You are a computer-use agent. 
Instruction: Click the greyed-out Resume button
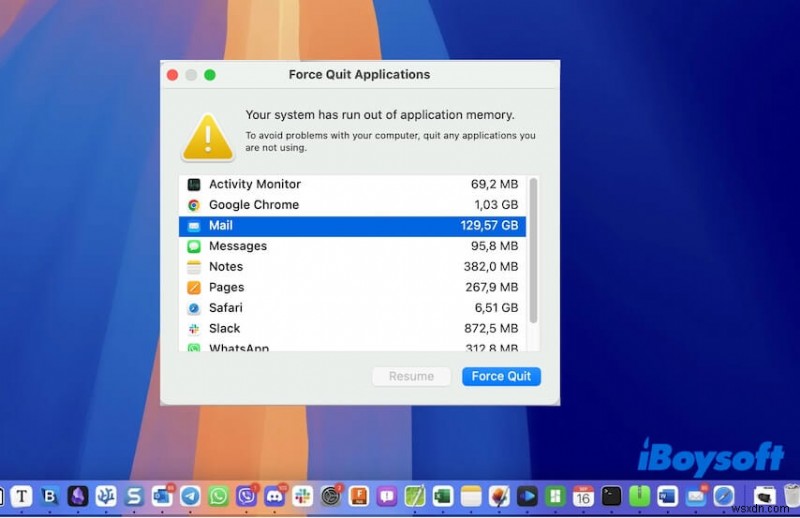(x=411, y=377)
